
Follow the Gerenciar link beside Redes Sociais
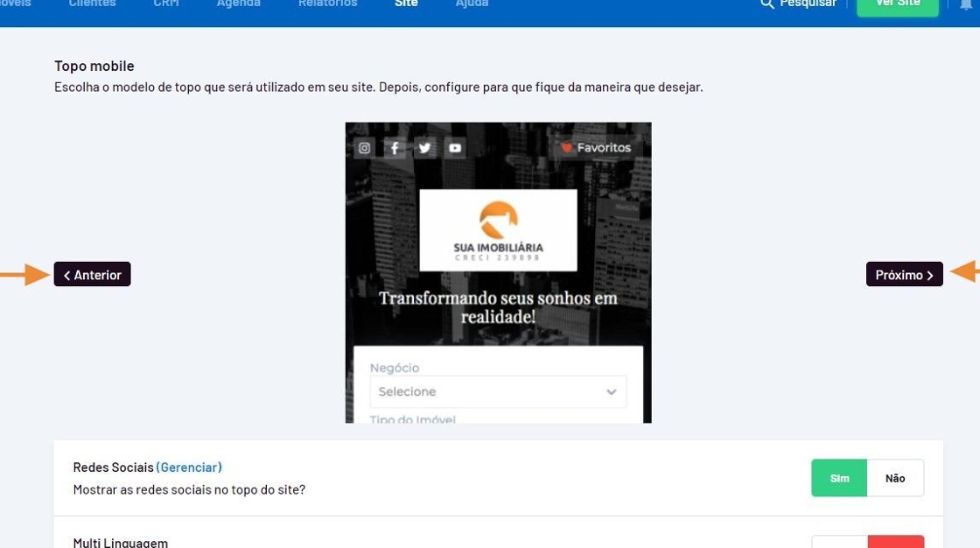[189, 467]
